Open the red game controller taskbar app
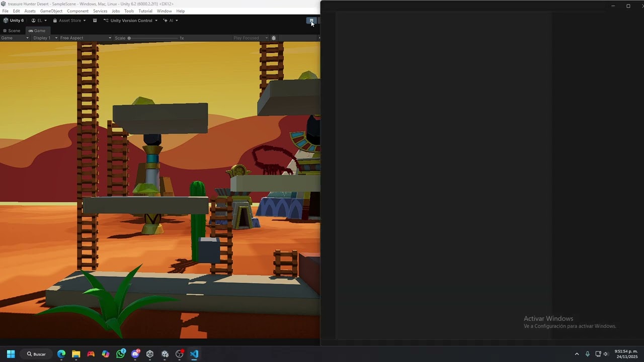644x362 pixels. pos(91,354)
